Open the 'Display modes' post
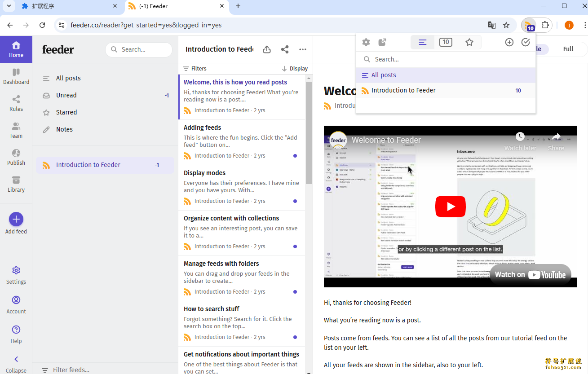The height and width of the screenshot is (374, 588). [242, 188]
